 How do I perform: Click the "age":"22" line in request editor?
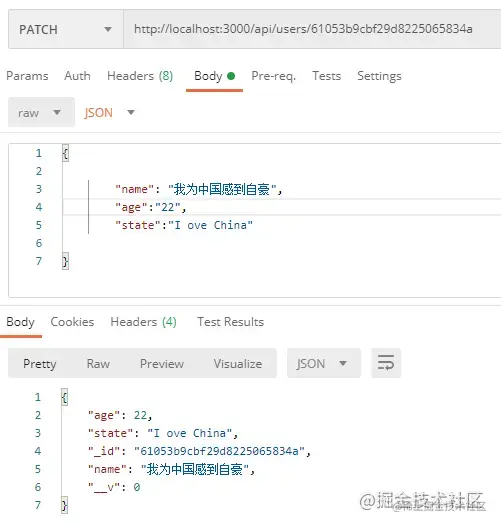click(151, 207)
